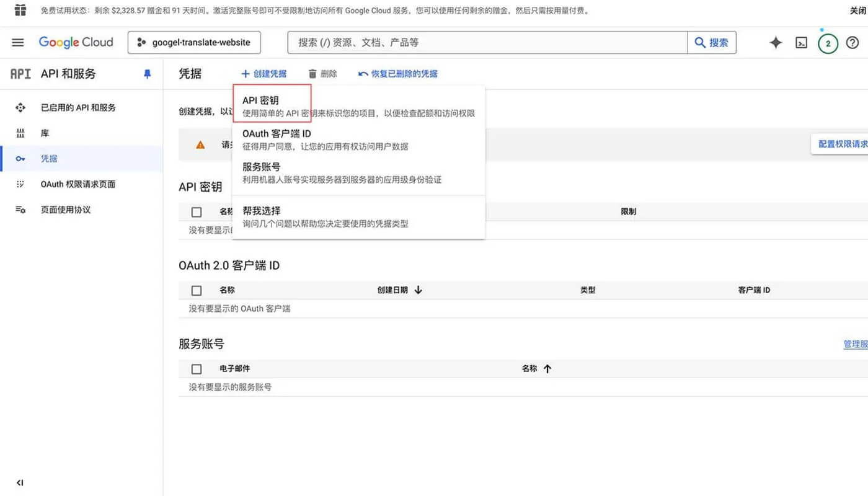
Task: Click the Google Cloud logo
Action: pos(76,42)
